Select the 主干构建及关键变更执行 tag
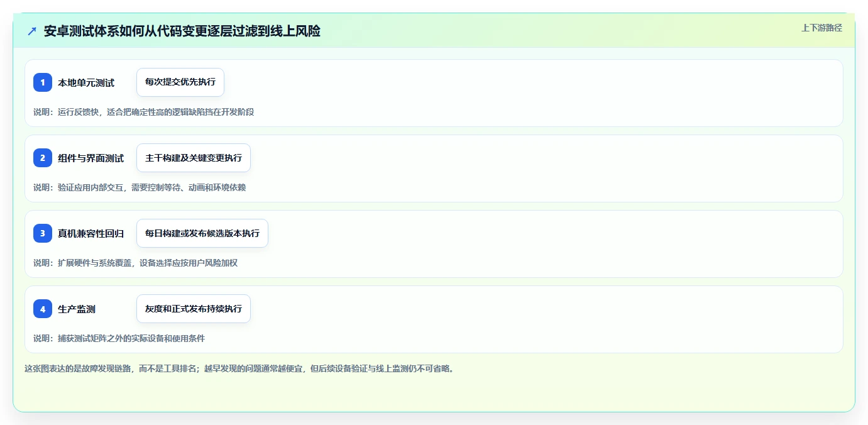 point(194,158)
